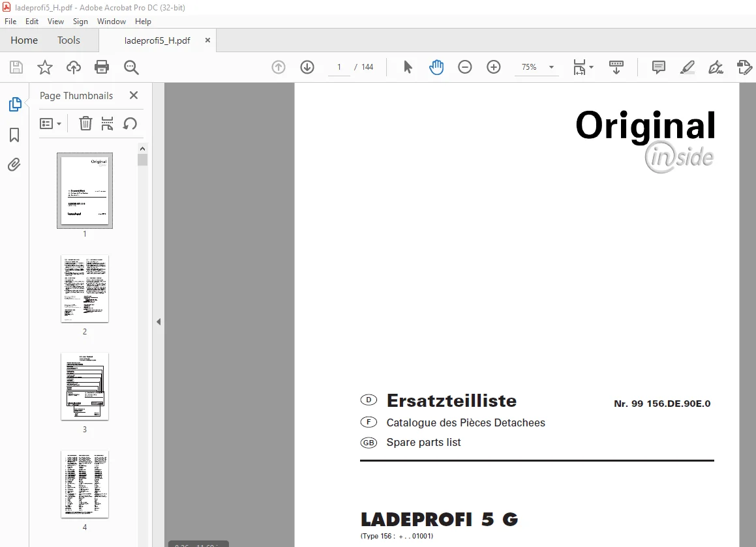
Task: Switch to the Tools tab
Action: [68, 40]
